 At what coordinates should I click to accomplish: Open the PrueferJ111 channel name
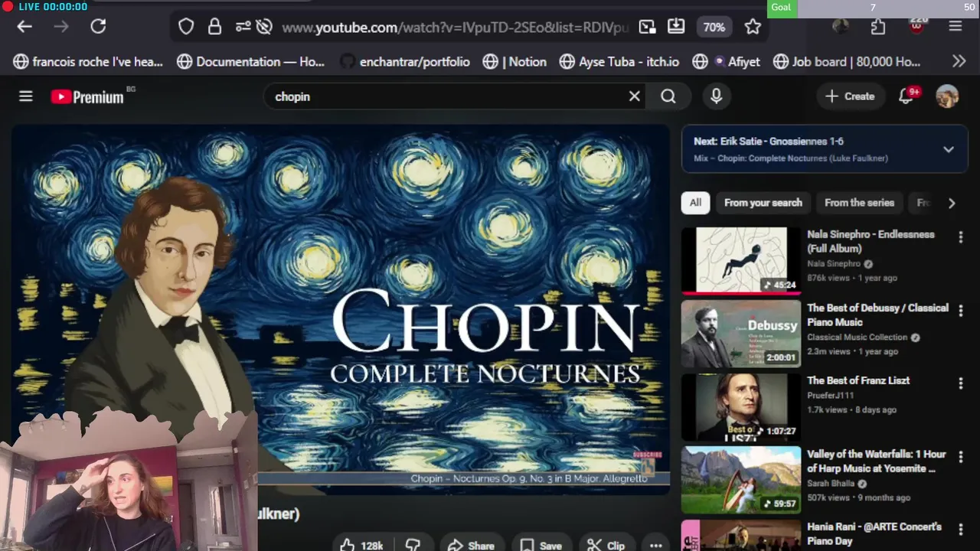[830, 396]
